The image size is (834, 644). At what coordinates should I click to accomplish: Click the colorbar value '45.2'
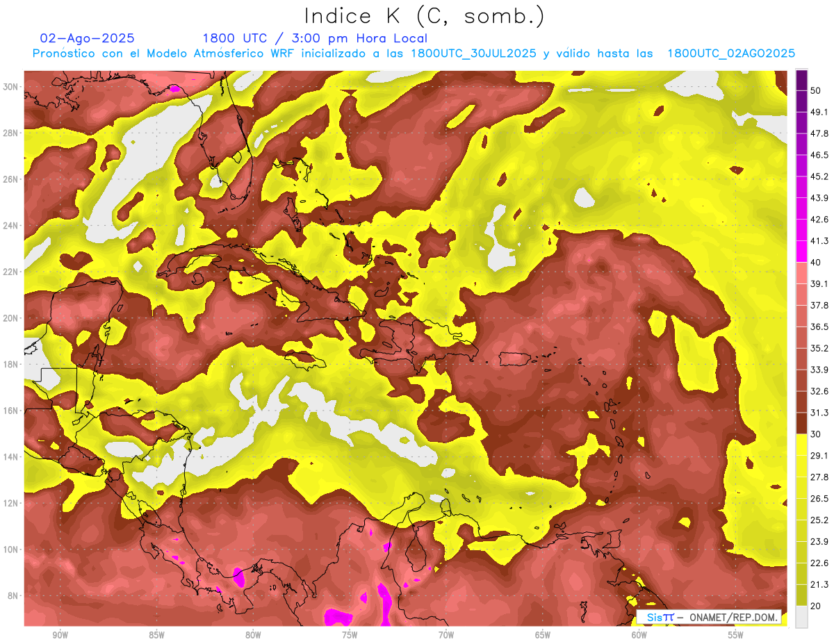[x=819, y=176]
